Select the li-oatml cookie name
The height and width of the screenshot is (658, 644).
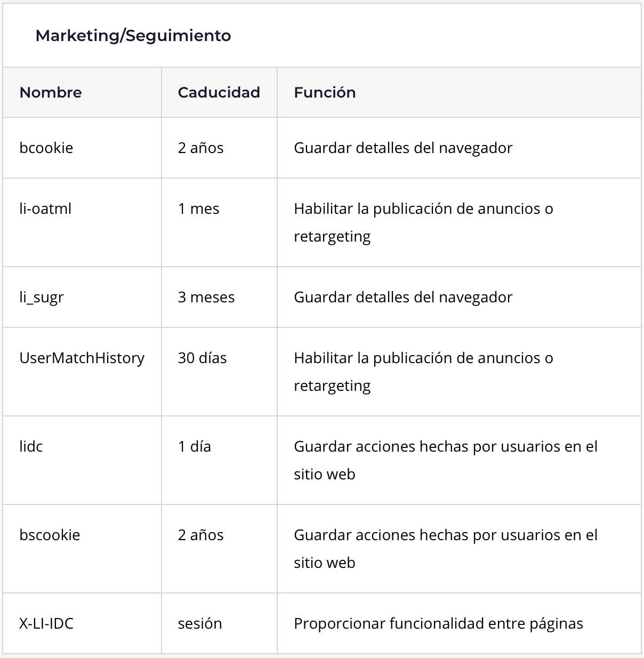(x=45, y=208)
